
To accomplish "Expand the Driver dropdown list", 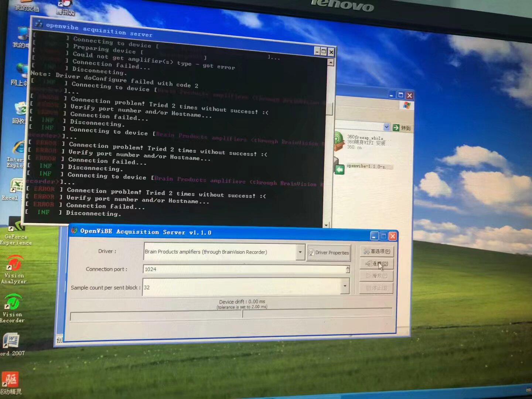I will click(x=300, y=252).
